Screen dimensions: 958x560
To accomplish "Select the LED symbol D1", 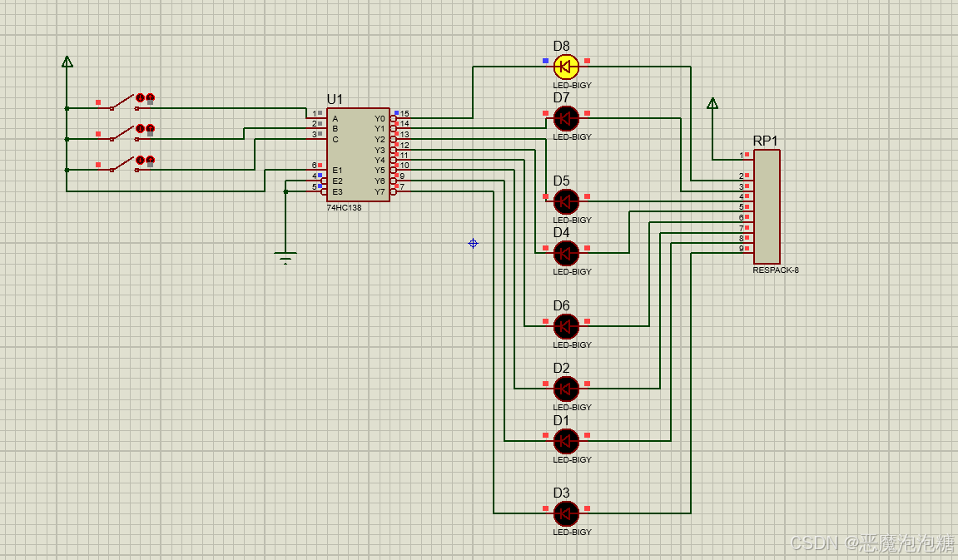I will point(566,441).
